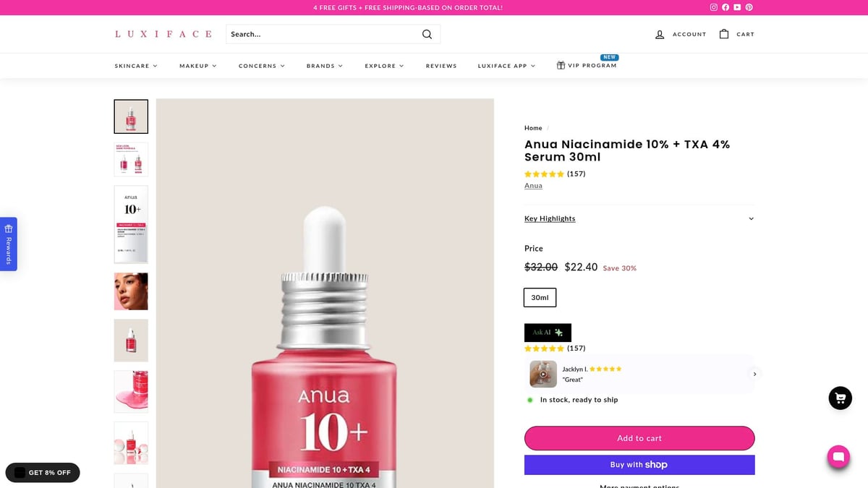Image resolution: width=868 pixels, height=488 pixels.
Task: Click the GET 8% OFF badge
Action: (x=42, y=472)
